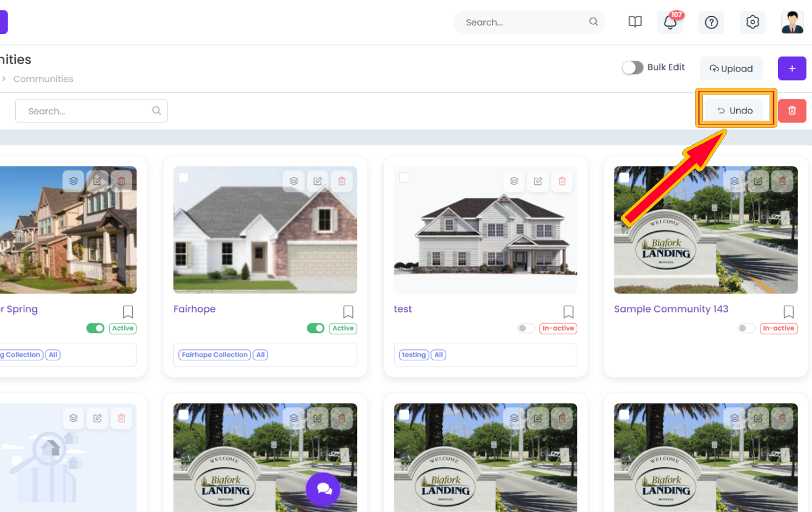812x512 pixels.
Task: Edit Sample Community 143
Action: 758,181
